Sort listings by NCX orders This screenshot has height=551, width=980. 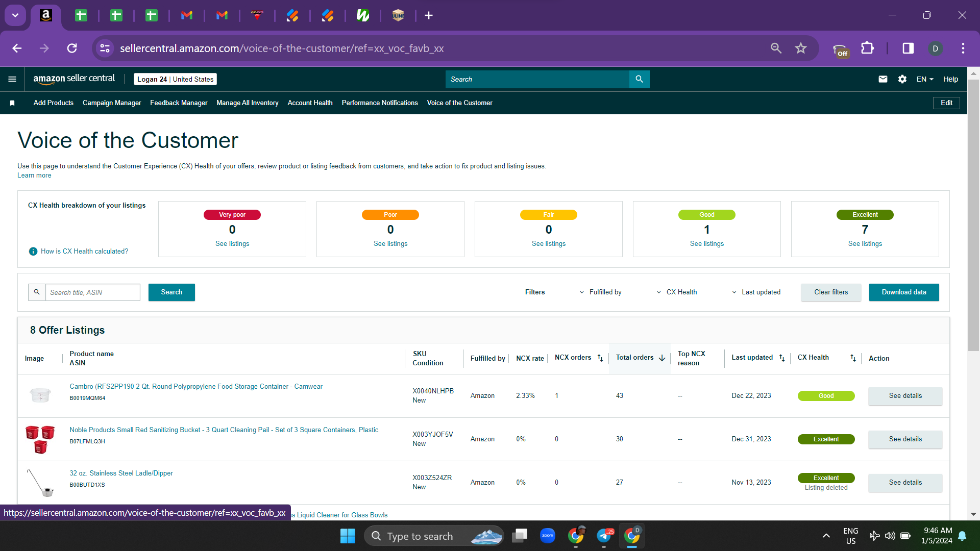pyautogui.click(x=600, y=358)
